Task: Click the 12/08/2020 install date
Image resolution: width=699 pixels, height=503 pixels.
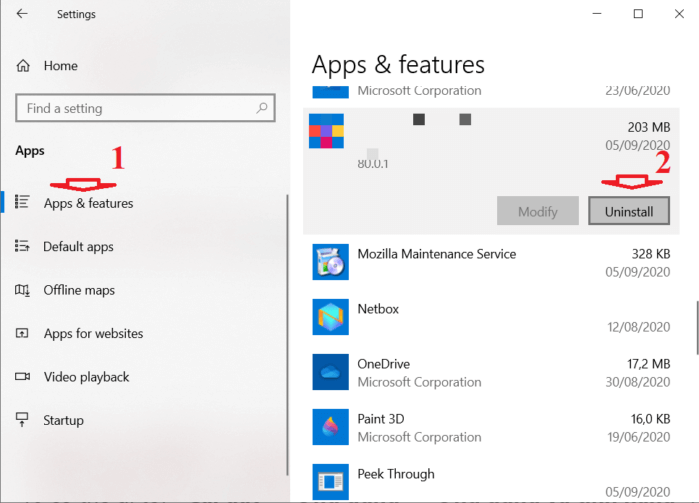Action: point(638,327)
